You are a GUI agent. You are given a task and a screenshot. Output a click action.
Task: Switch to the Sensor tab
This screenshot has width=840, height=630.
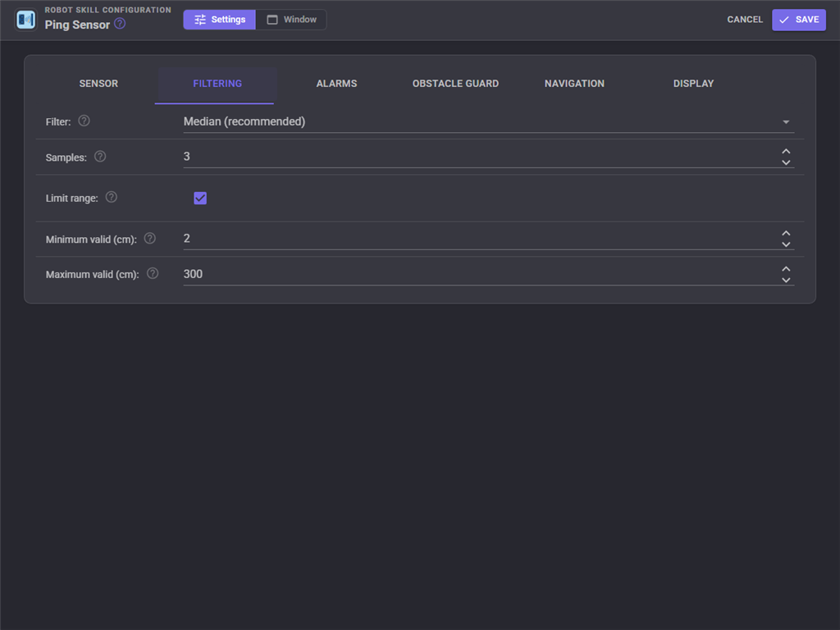pyautogui.click(x=98, y=84)
